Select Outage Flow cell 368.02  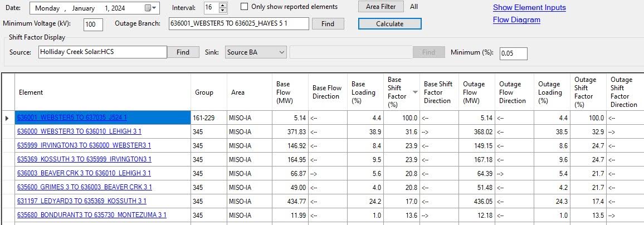coord(477,132)
